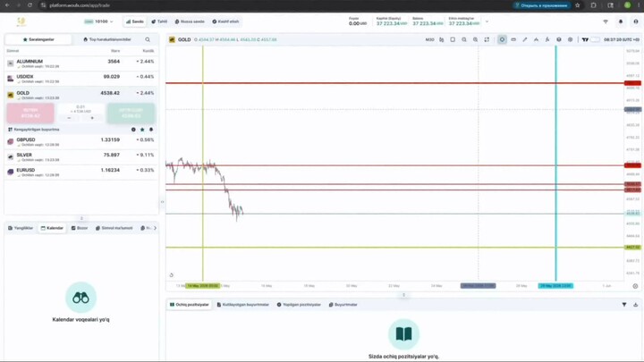644x362 pixels.
Task: Select the line drawing pencil tool
Action: click(x=525, y=40)
